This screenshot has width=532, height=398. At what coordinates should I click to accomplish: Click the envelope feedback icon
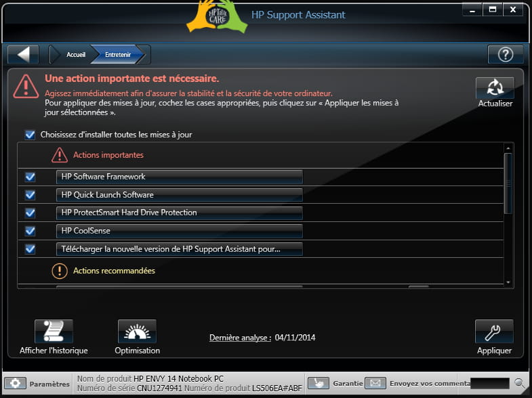375,383
